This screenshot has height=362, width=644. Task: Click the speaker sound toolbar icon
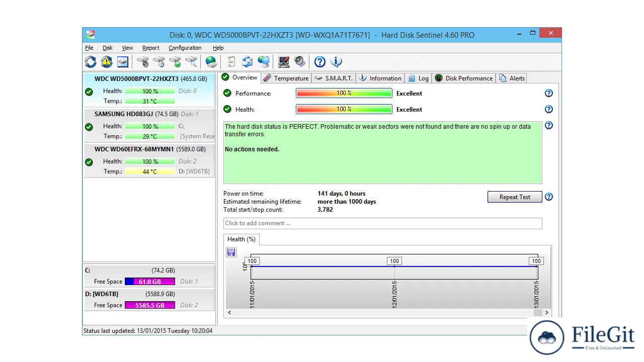300,62
